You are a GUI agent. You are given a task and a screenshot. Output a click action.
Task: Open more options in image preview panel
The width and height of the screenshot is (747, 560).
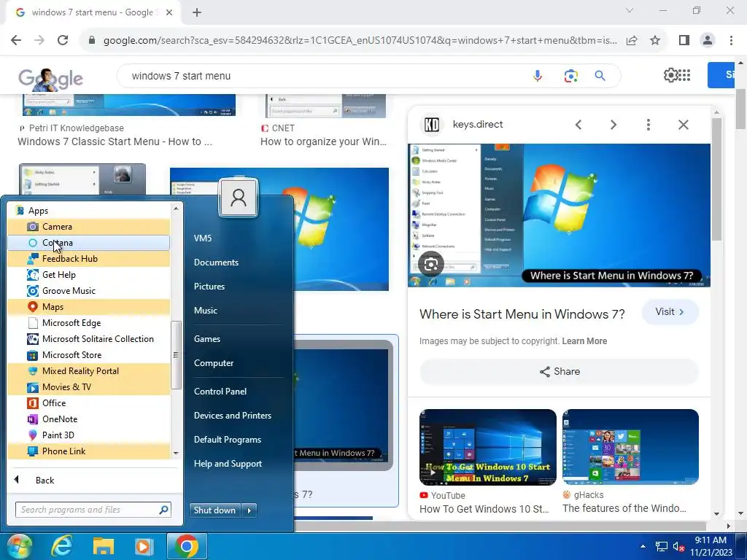click(649, 125)
